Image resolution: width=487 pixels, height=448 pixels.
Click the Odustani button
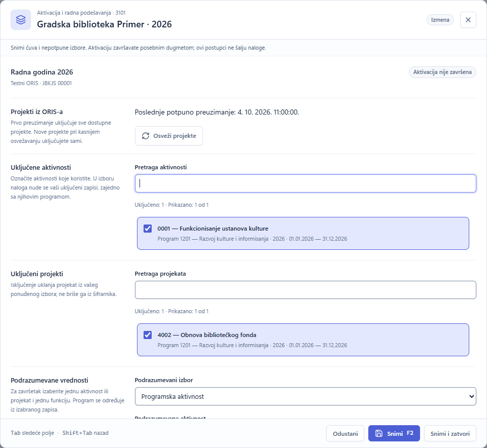click(345, 433)
